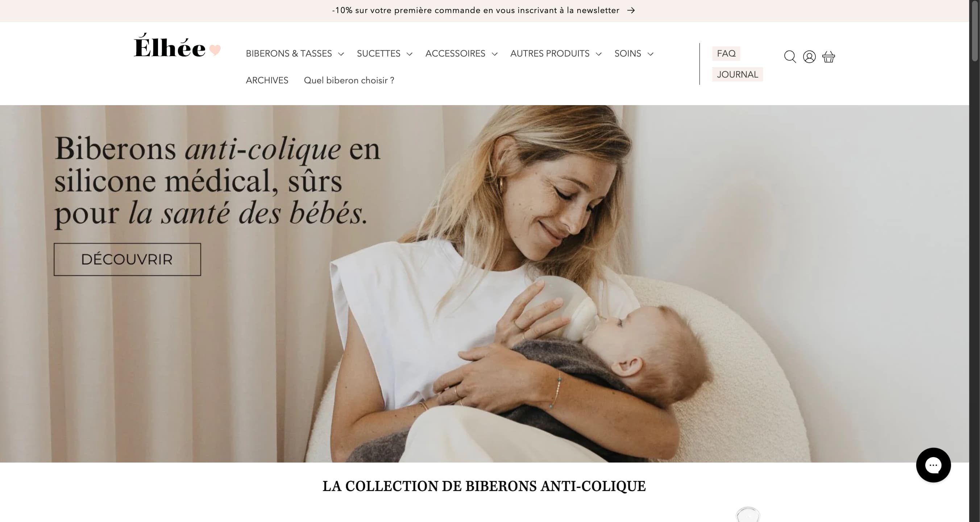This screenshot has width=980, height=522.
Task: Click the page vertical scrollbar
Action: click(x=974, y=261)
